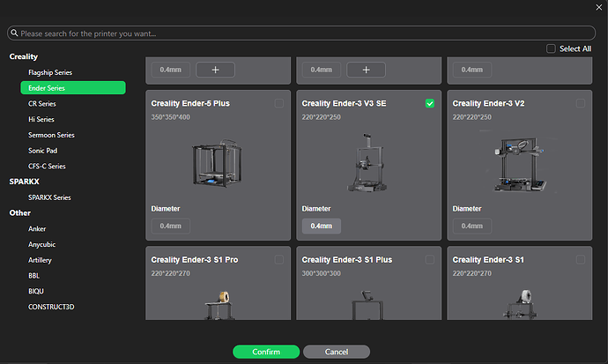Image resolution: width=608 pixels, height=364 pixels.
Task: Click 0.4mm button in top-right partial card
Action: tap(472, 70)
